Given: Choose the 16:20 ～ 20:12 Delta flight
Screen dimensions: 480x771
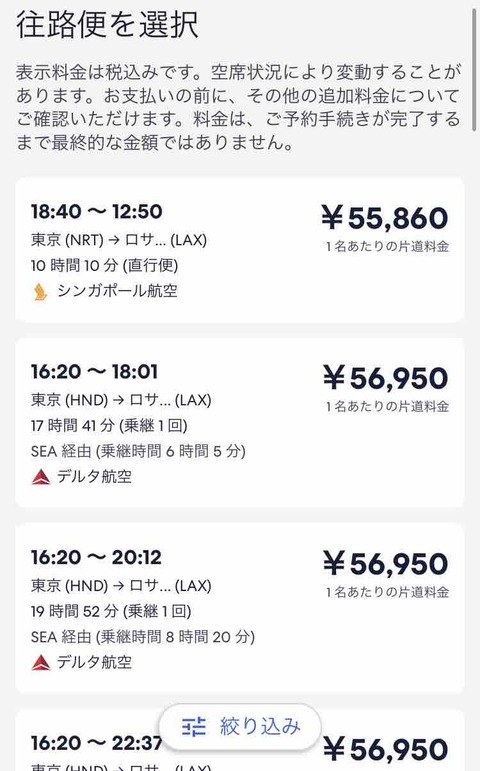Looking at the screenshot, I should pyautogui.click(x=240, y=608).
